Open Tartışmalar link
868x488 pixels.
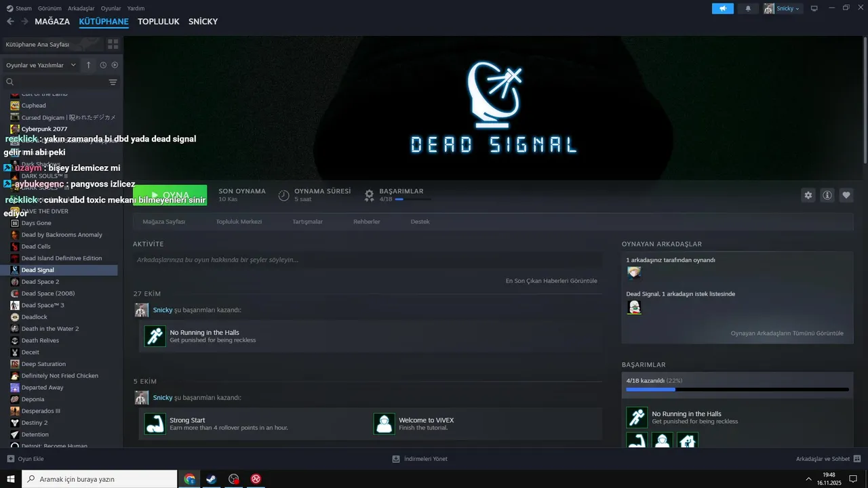[307, 222]
